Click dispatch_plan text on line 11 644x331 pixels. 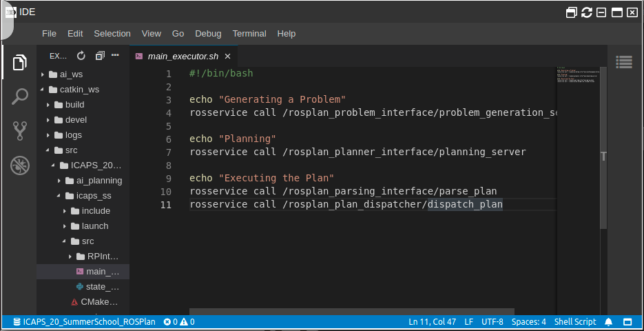[466, 204]
